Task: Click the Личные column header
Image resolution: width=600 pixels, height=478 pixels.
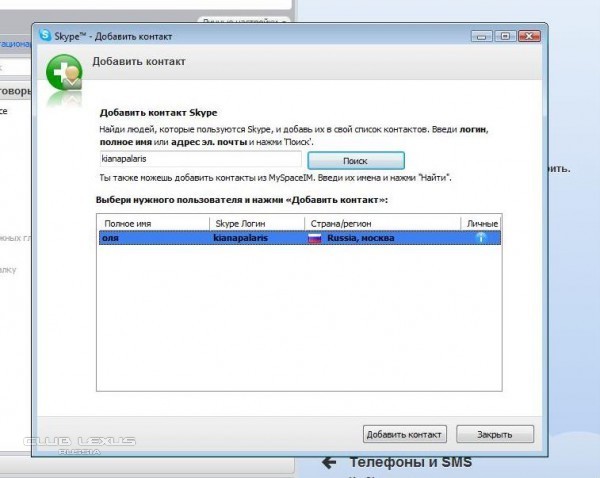Action: 481,223
